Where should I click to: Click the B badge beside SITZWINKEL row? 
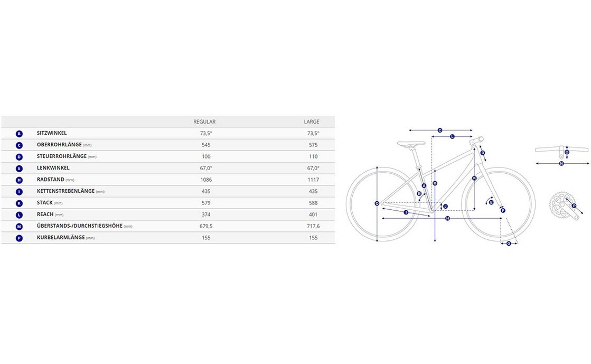(x=20, y=134)
